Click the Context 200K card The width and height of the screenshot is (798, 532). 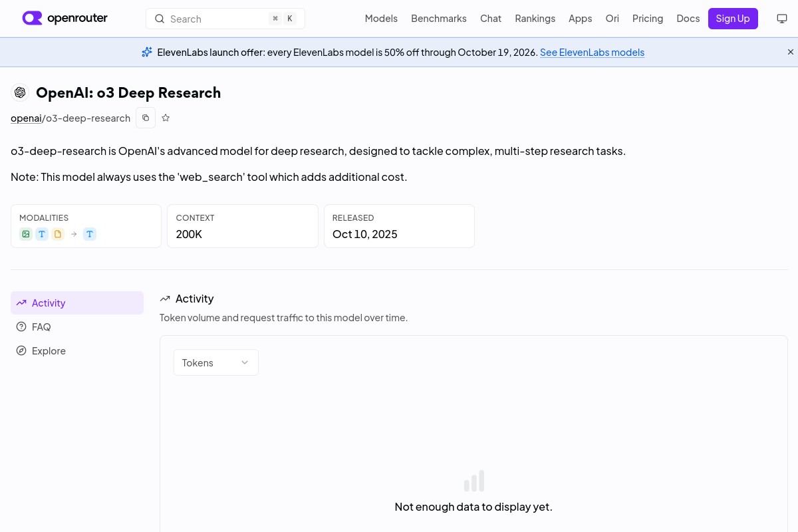tap(243, 226)
